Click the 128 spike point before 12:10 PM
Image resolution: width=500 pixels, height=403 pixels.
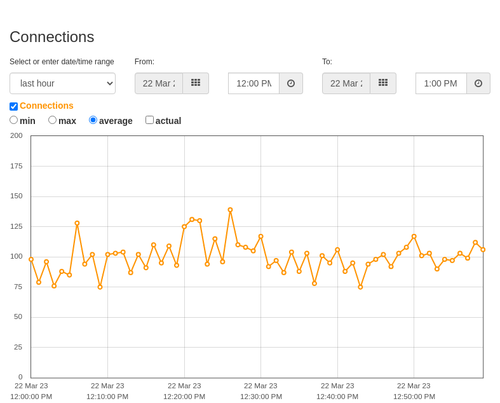coord(77,223)
